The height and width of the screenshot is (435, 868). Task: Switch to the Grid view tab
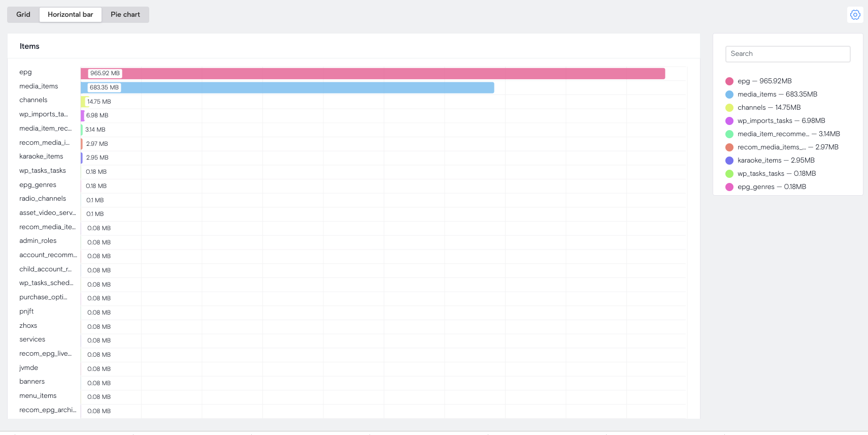[23, 15]
